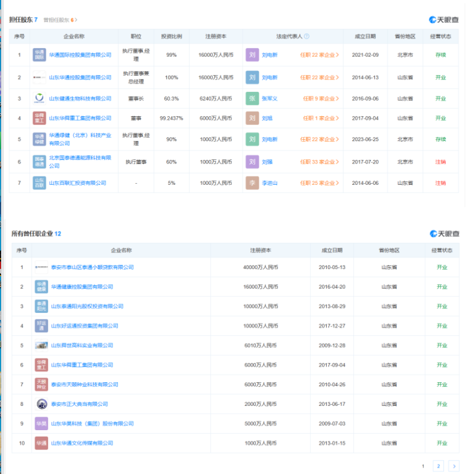
Task: Click the 好运通 logo icon
Action: pos(41,326)
